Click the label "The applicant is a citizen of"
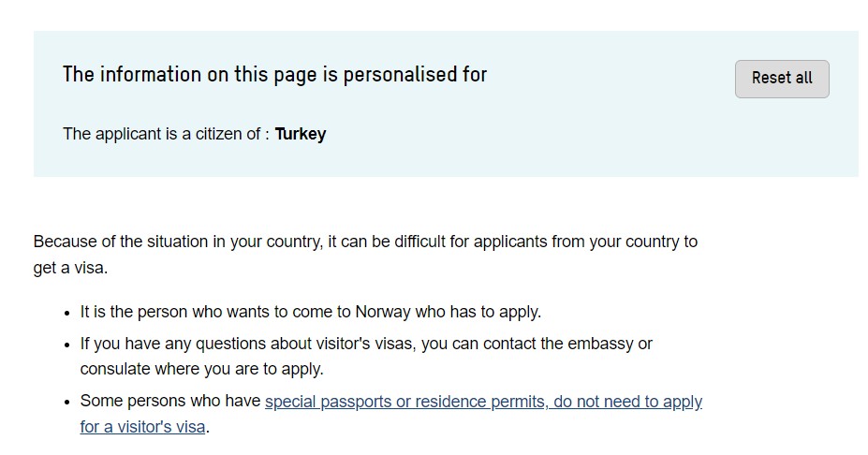Screen dimensions: 868x455 point(162,134)
